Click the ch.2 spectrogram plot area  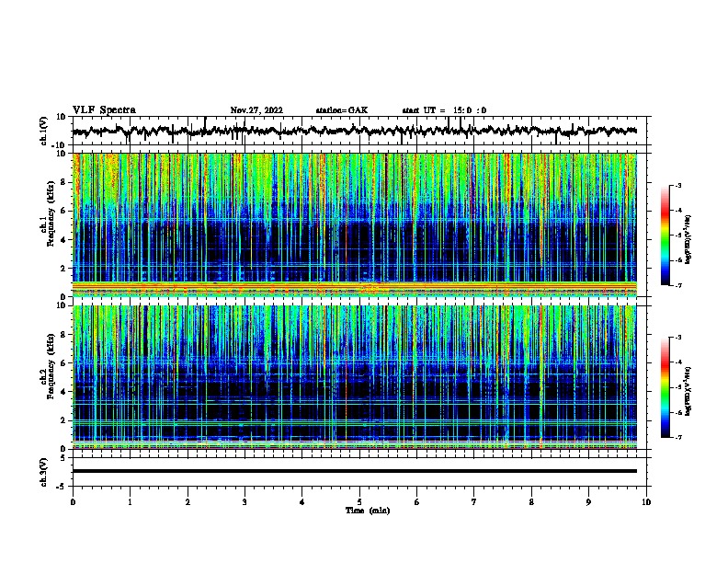coord(355,377)
